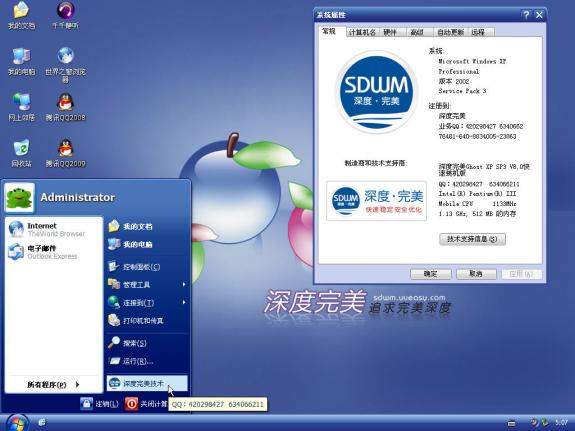Click the 'Service Pack 3' text
This screenshot has width=575, height=431.
coord(462,91)
